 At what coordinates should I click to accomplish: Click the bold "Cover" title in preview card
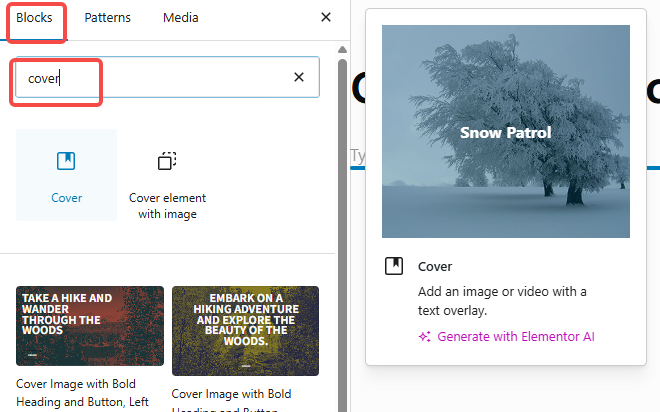(x=435, y=267)
